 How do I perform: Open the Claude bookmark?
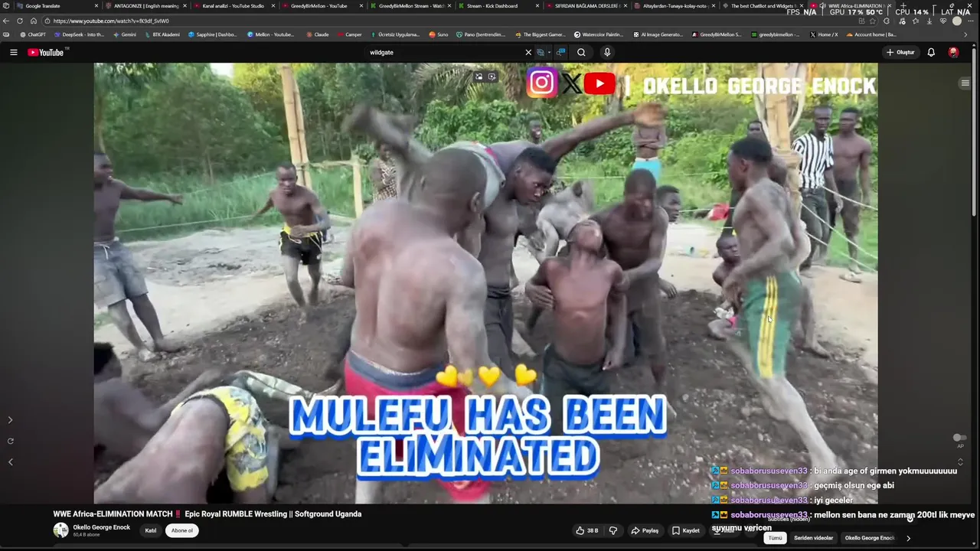[x=317, y=34]
